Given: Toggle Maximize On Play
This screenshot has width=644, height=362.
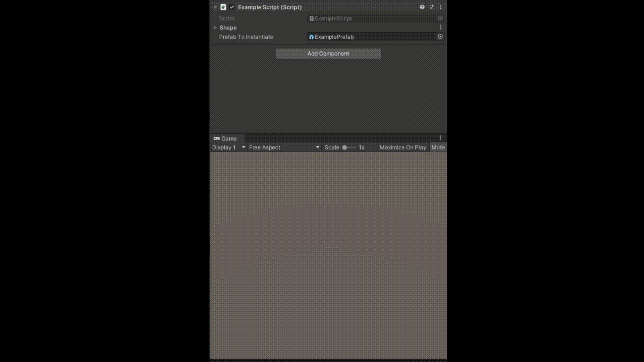Looking at the screenshot, I should point(402,147).
